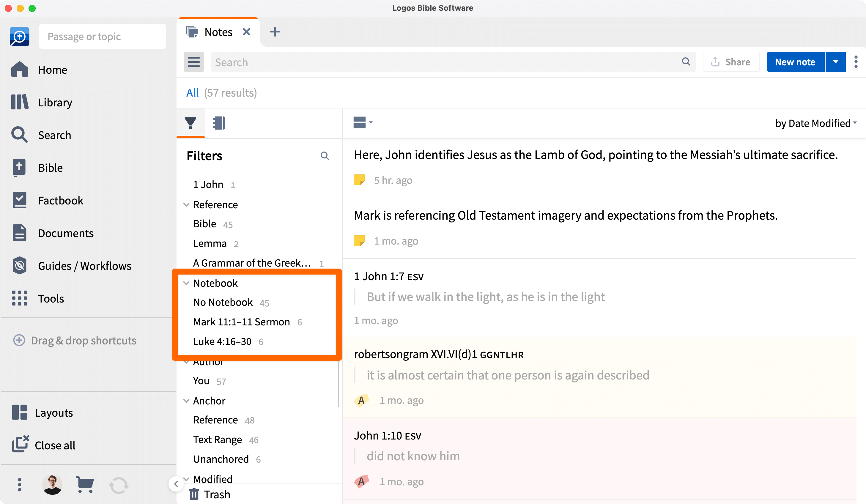Click the Drag & drop shortcuts plus icon
Screen dimensions: 866x504
click(x=19, y=340)
